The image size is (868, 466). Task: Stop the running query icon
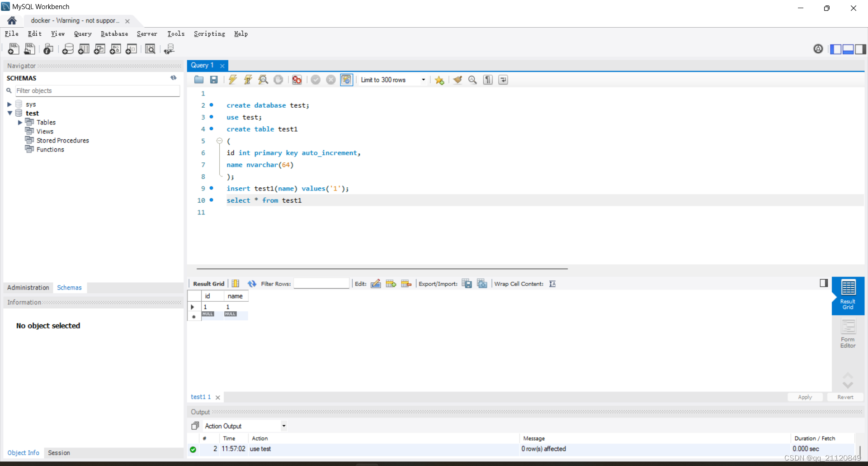[278, 80]
